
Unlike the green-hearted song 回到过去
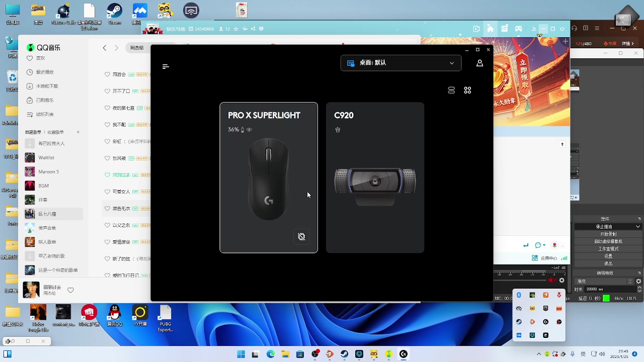coord(107,175)
